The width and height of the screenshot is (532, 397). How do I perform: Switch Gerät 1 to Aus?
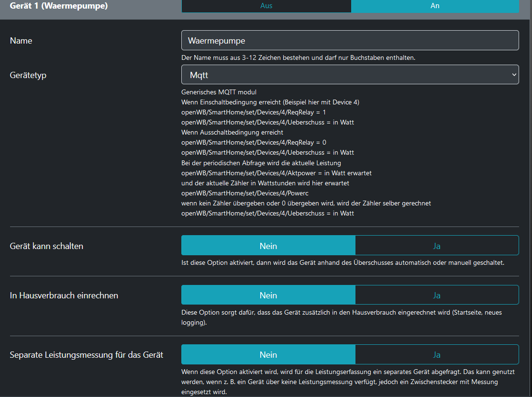click(x=266, y=6)
